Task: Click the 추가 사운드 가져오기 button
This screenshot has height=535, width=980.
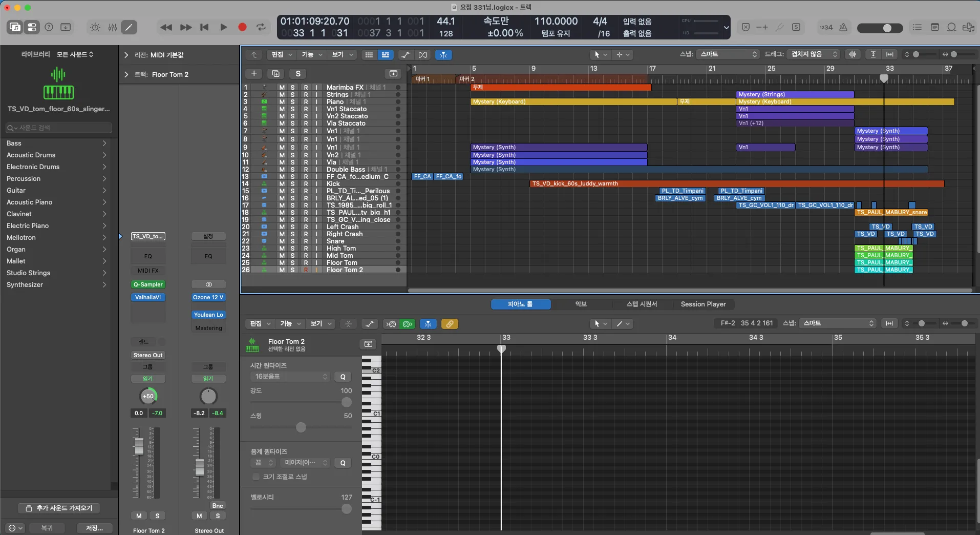Action: click(x=59, y=508)
